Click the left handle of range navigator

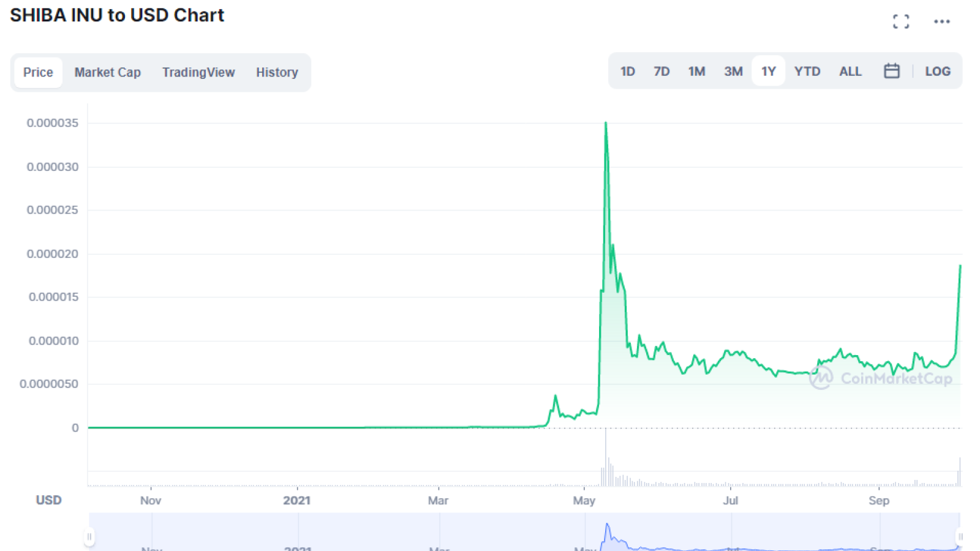tap(89, 537)
